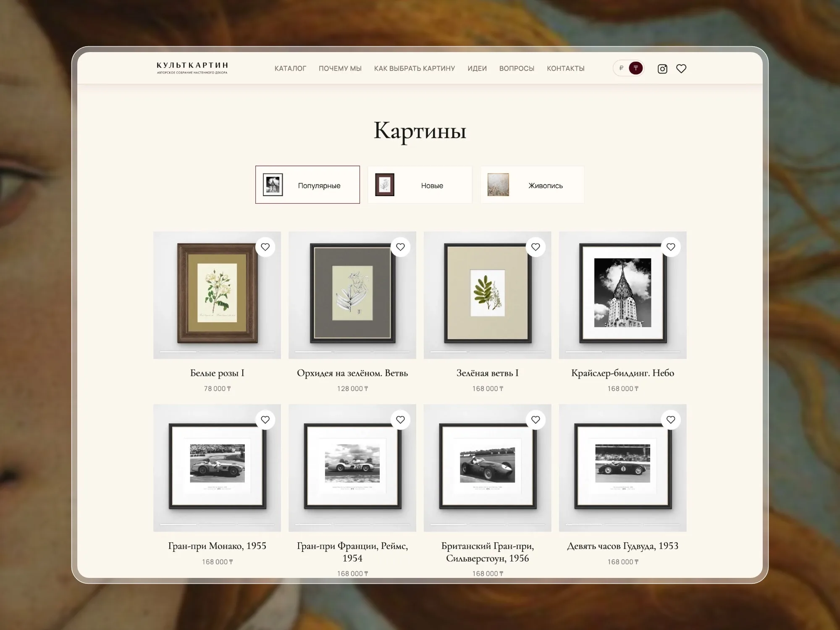Click heart on Зелёная ветвь I card
This screenshot has height=630, width=840.
(536, 247)
